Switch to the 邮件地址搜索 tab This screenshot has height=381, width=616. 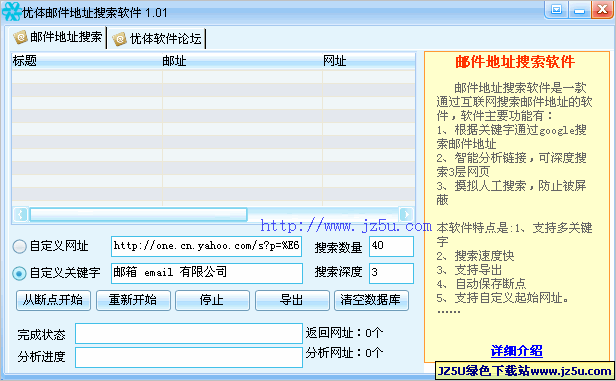point(58,37)
